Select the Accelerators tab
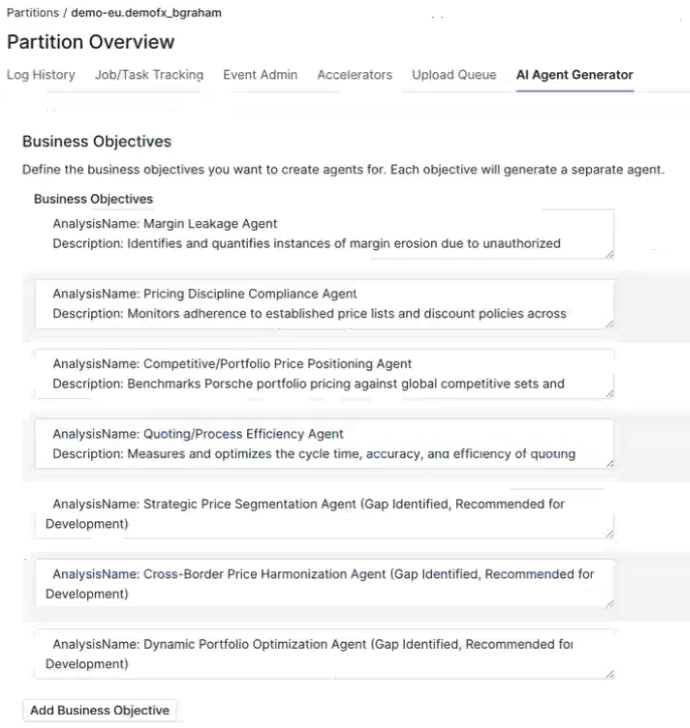This screenshot has width=690, height=728. tap(354, 75)
